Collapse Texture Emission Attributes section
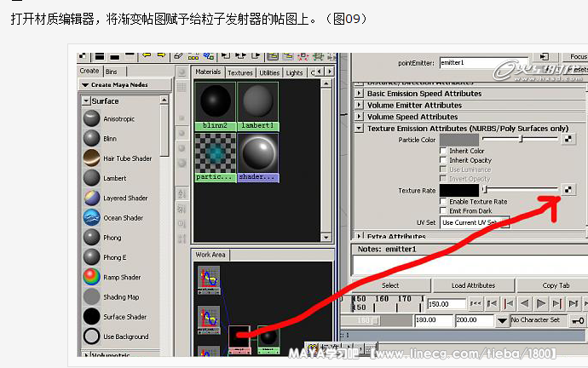Screen dimensions: 588x368 [x=359, y=128]
